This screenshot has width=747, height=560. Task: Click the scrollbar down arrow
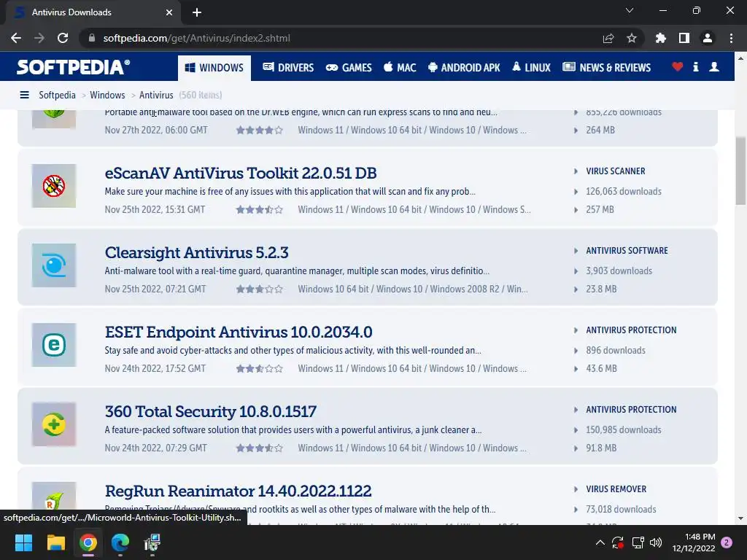coord(740,518)
